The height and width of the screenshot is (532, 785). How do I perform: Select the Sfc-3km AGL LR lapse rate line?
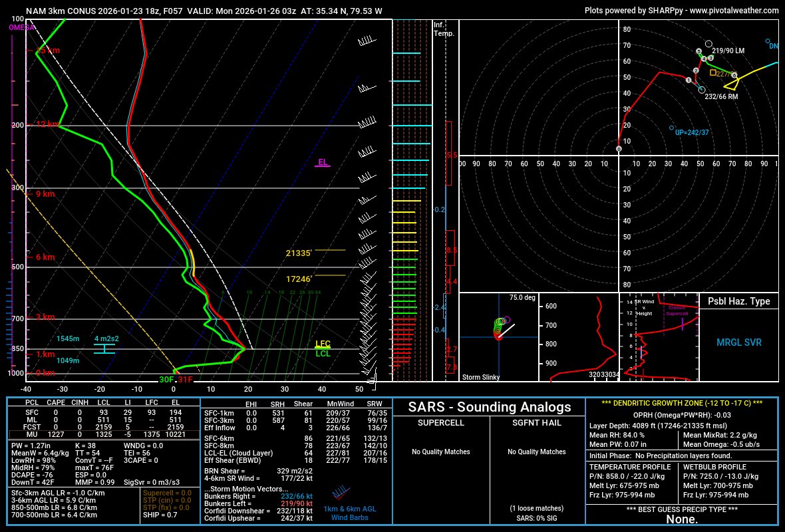coord(58,493)
